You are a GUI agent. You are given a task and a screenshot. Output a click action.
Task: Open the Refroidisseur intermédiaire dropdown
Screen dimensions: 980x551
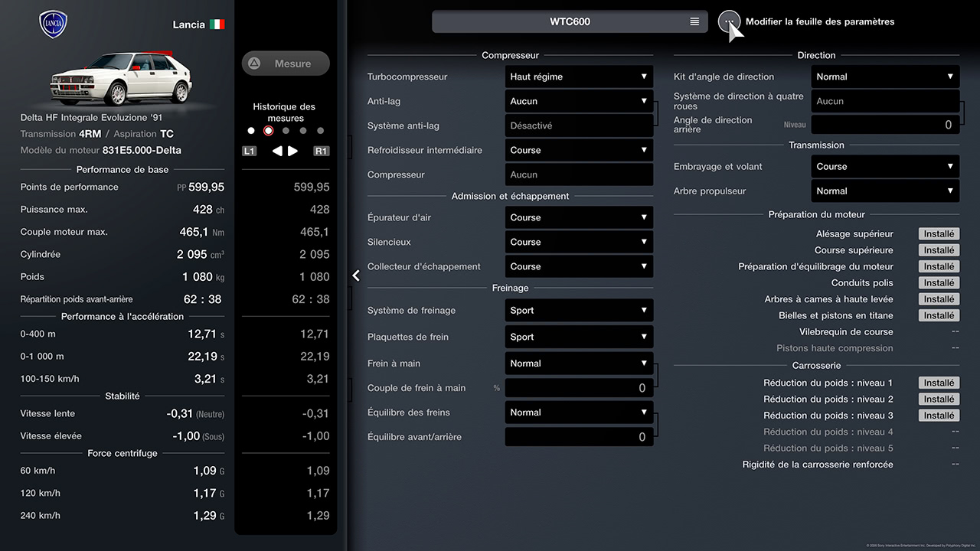click(579, 150)
